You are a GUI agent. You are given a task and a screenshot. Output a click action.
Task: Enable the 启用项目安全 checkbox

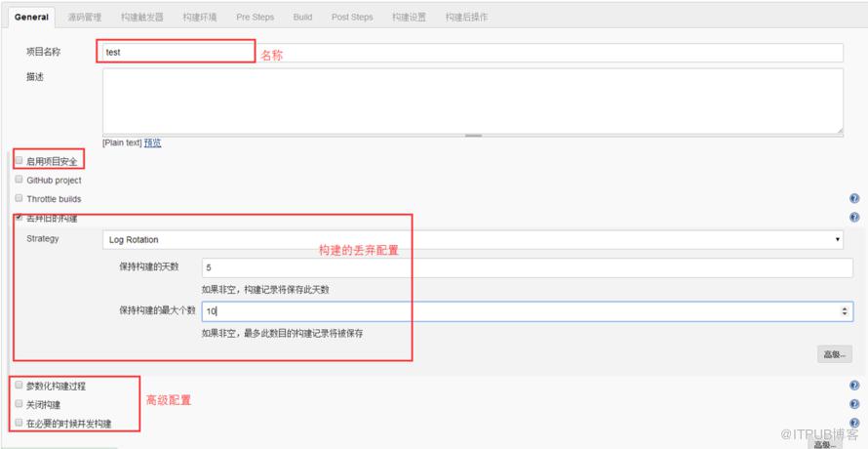(19, 161)
